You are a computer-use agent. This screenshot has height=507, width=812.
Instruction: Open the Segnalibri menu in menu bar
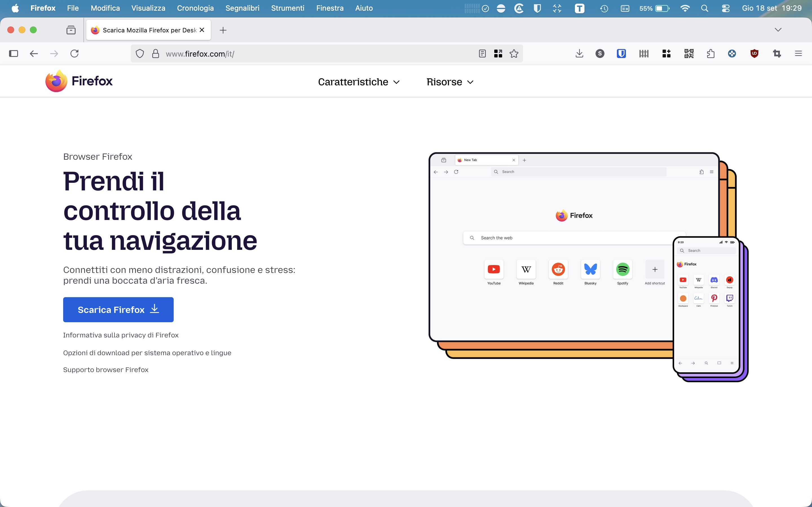[x=242, y=8]
